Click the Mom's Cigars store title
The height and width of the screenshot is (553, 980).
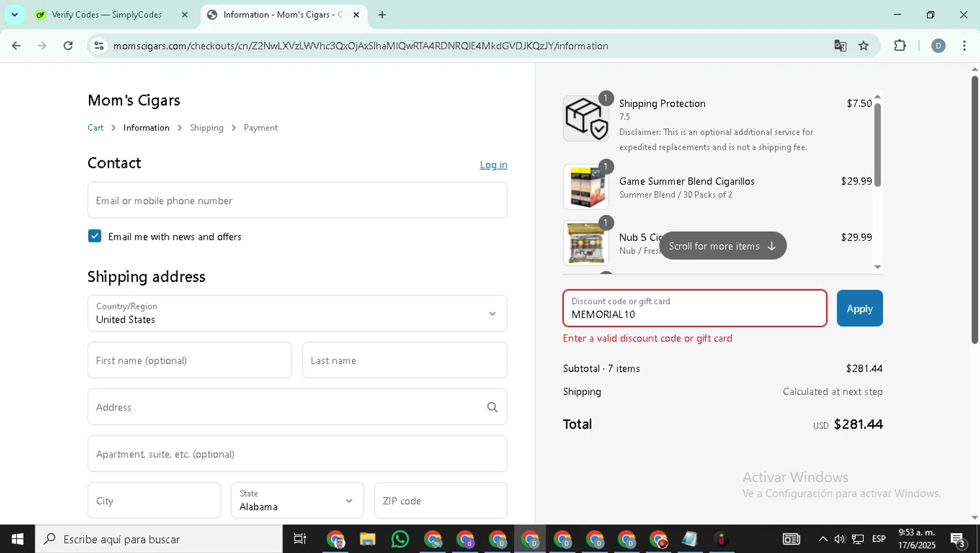[134, 101]
